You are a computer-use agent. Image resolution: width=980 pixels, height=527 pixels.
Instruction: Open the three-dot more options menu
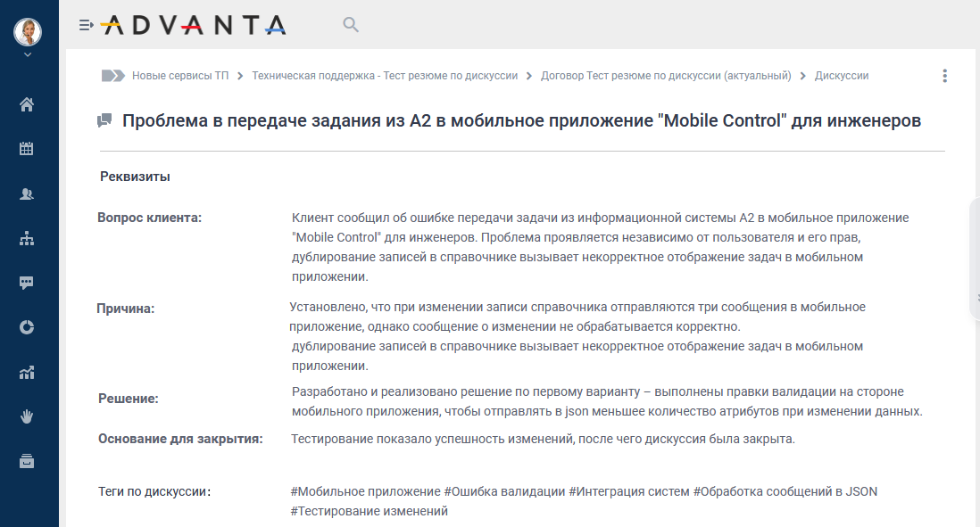coord(945,76)
